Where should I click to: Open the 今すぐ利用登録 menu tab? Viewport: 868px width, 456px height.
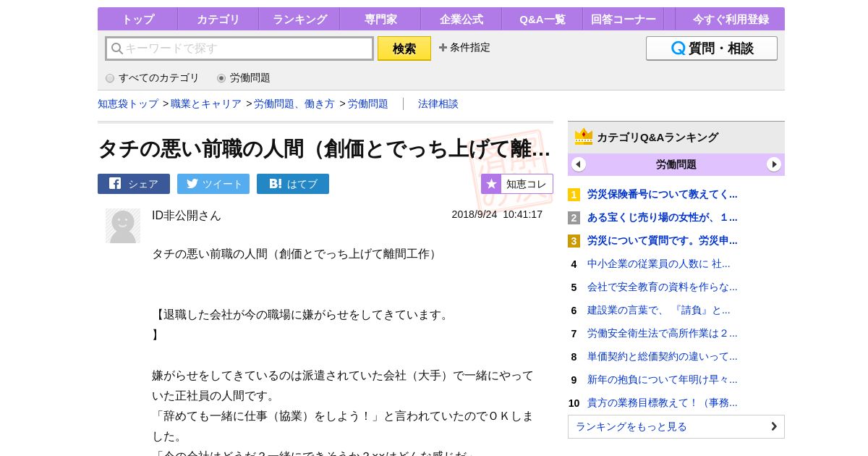(x=731, y=20)
